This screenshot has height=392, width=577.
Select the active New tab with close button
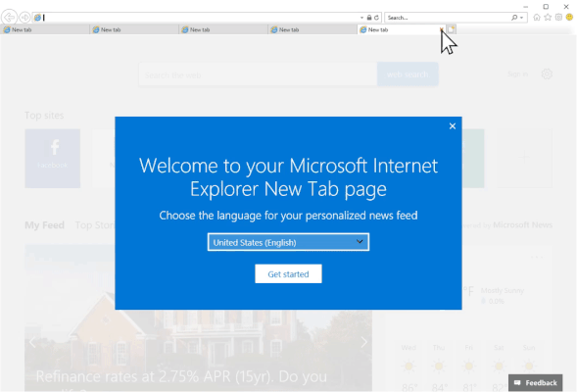(x=401, y=29)
